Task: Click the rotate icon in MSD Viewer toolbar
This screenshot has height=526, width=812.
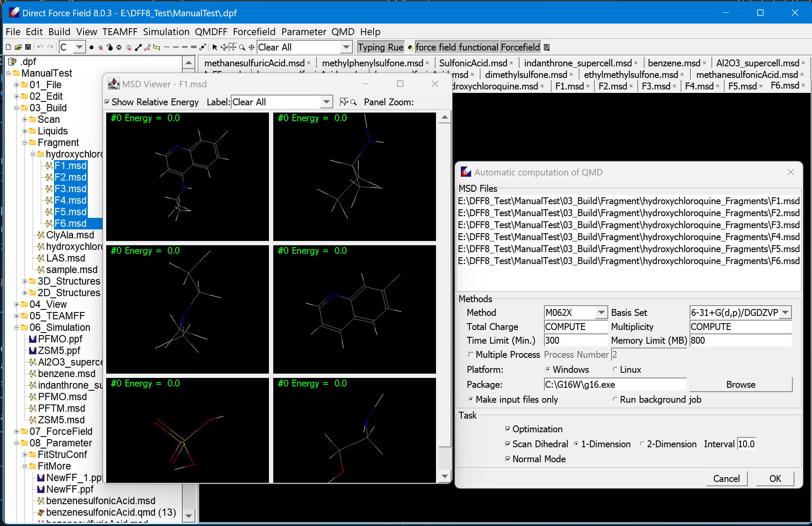Action: tap(343, 102)
